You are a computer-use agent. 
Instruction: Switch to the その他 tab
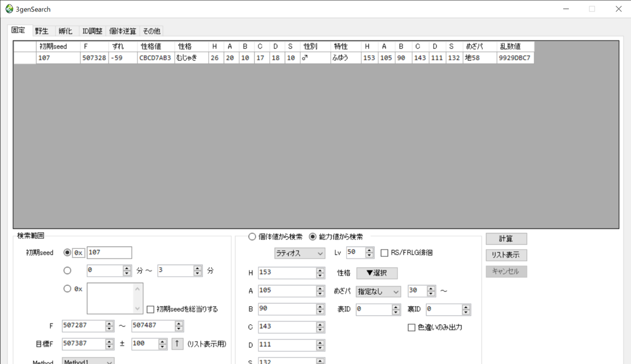(151, 31)
